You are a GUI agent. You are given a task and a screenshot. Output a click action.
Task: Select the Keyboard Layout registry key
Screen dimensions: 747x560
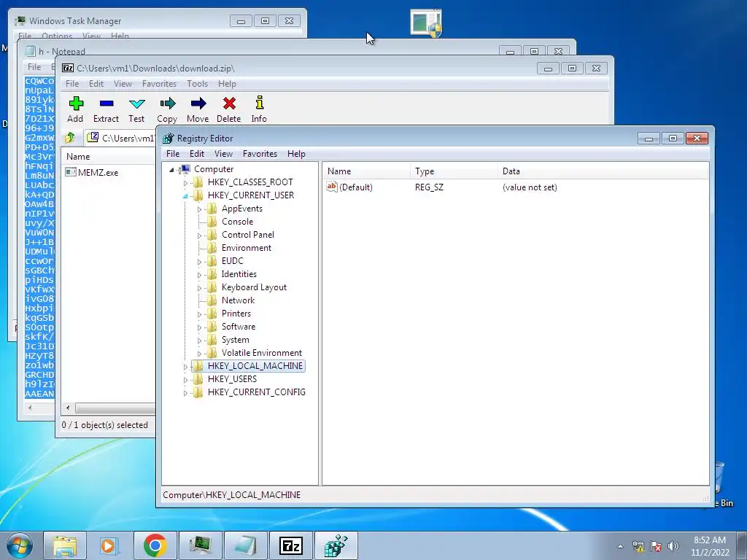[254, 287]
